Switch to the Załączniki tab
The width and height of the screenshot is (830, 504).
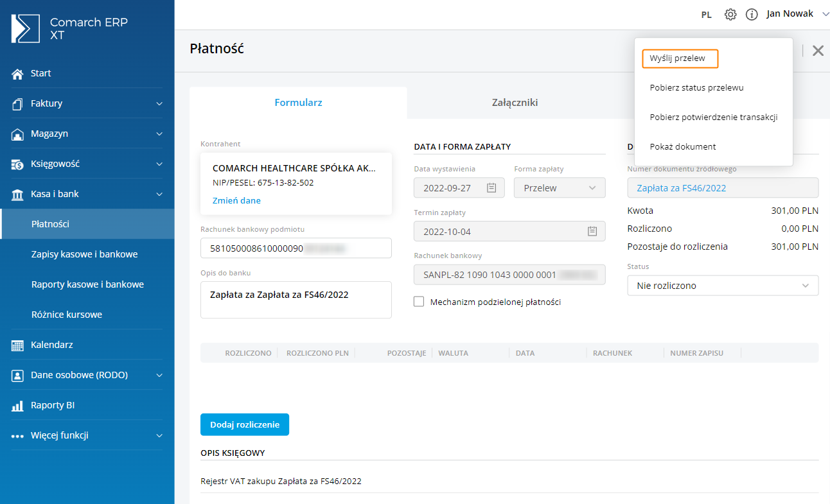click(515, 103)
